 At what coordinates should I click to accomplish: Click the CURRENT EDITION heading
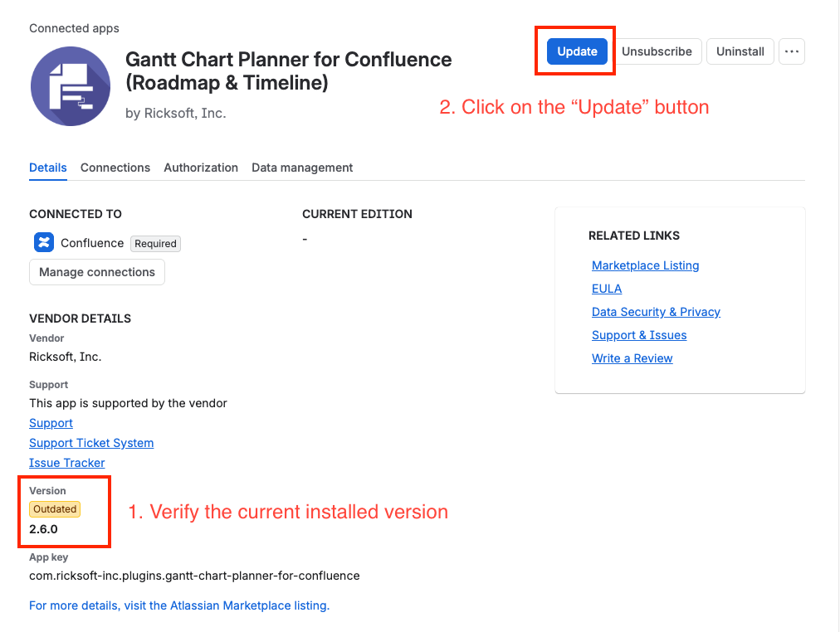pyautogui.click(x=357, y=213)
